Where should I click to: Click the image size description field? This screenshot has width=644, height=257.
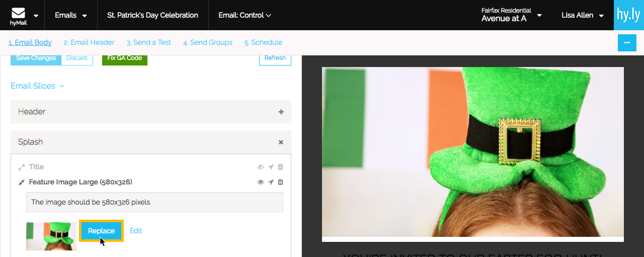154,202
